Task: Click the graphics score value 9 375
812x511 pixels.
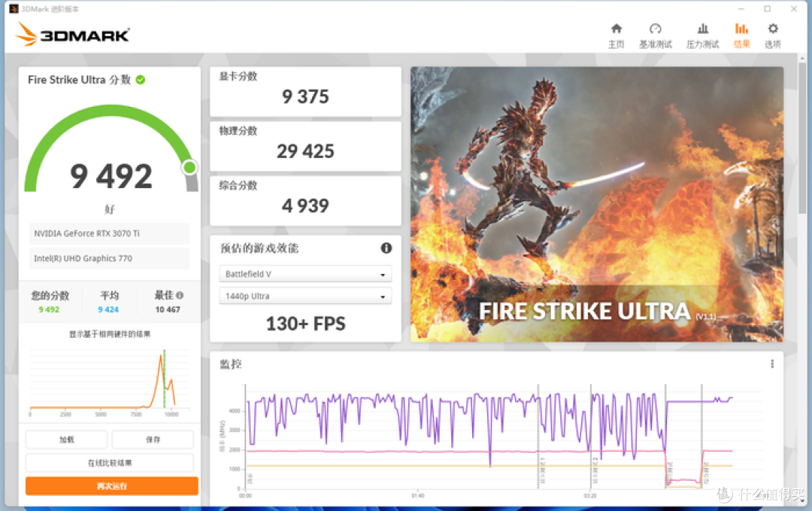Action: [x=305, y=96]
